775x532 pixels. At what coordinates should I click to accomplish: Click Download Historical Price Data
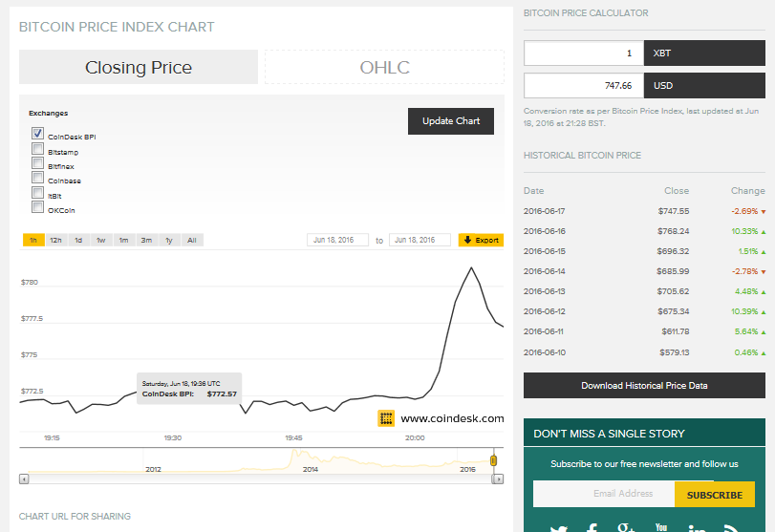coord(644,385)
